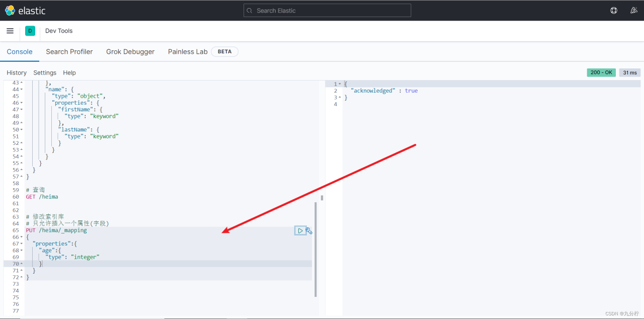Click BETA badge beside Painless Lab
The height and width of the screenshot is (319, 644).
(224, 52)
